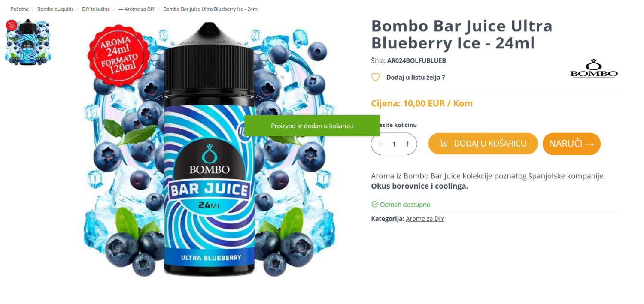Click the green Proizvod je dodan notification

[x=312, y=126]
